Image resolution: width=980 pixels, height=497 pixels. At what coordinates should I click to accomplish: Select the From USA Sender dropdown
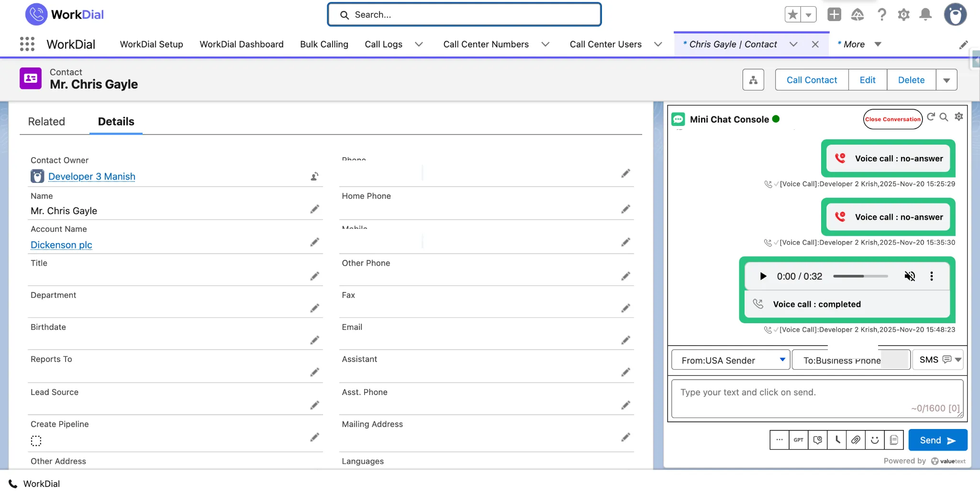coord(731,360)
